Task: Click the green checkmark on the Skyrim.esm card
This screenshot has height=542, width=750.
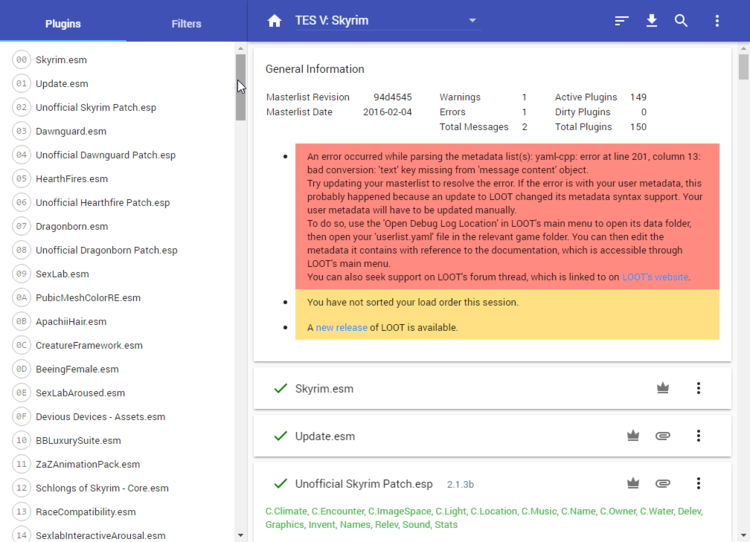Action: coord(280,388)
